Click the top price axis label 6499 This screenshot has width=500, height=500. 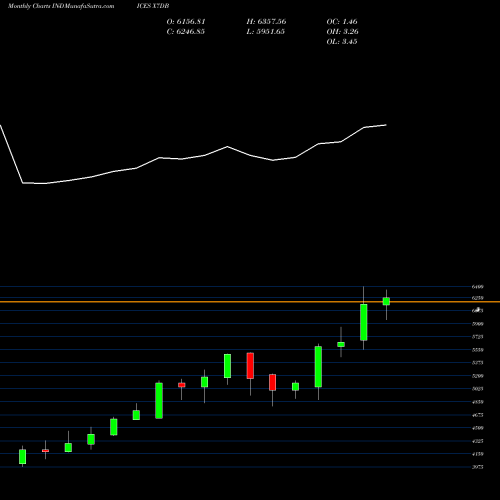tap(478, 287)
